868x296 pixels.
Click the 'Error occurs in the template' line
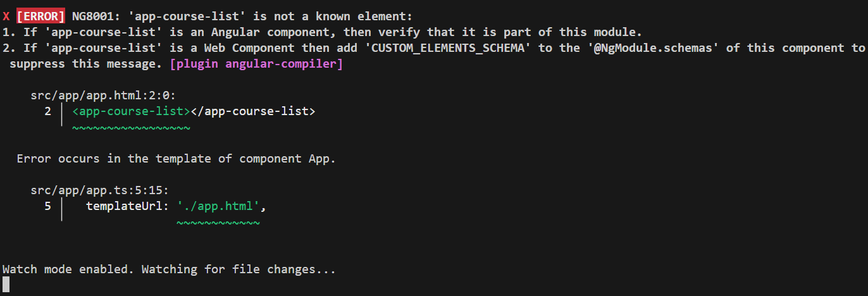[x=176, y=159]
